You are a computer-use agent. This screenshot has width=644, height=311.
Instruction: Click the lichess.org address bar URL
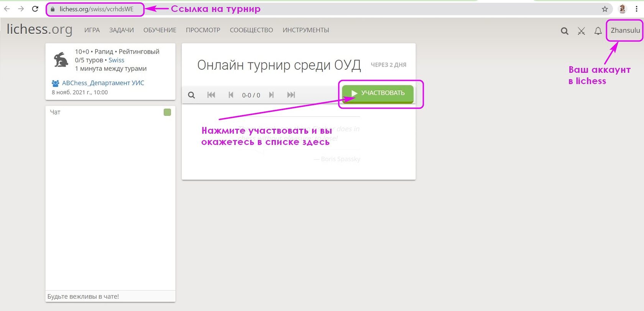pyautogui.click(x=97, y=9)
